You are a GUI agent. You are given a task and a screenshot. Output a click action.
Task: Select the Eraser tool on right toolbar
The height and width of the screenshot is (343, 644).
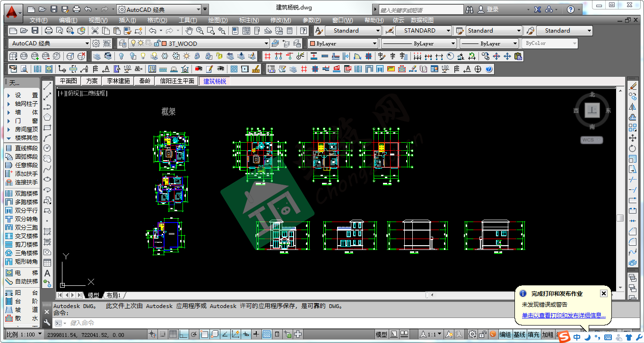(633, 86)
